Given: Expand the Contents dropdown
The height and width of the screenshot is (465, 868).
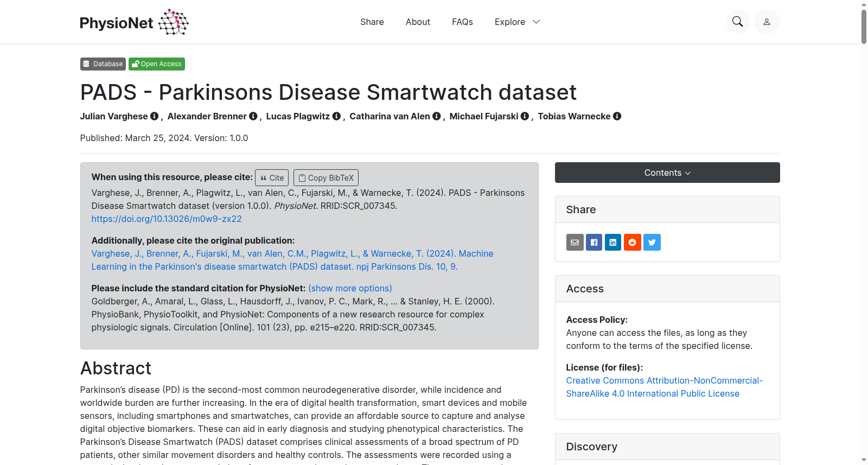Looking at the screenshot, I should tap(667, 173).
